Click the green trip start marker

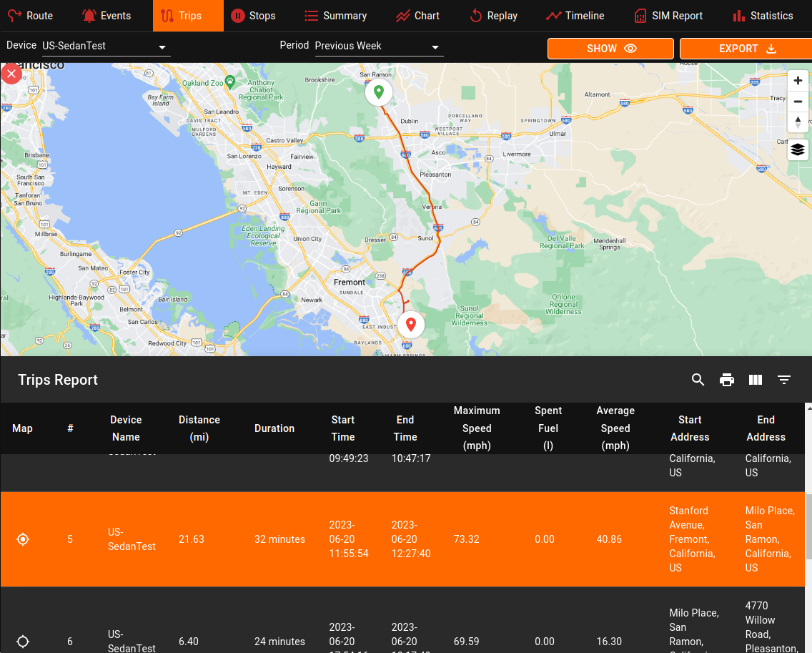(x=379, y=92)
